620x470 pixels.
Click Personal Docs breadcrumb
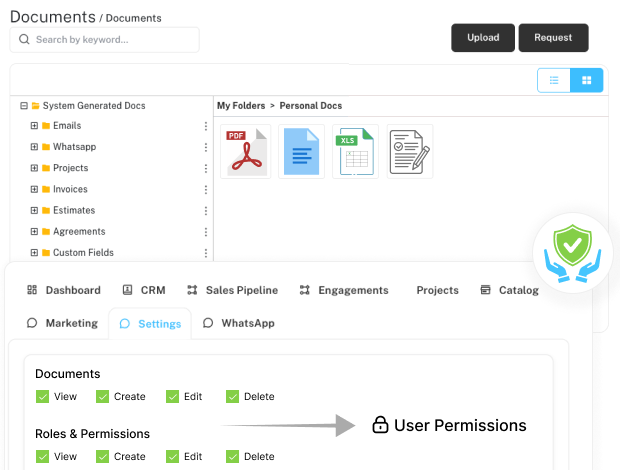[x=311, y=106]
